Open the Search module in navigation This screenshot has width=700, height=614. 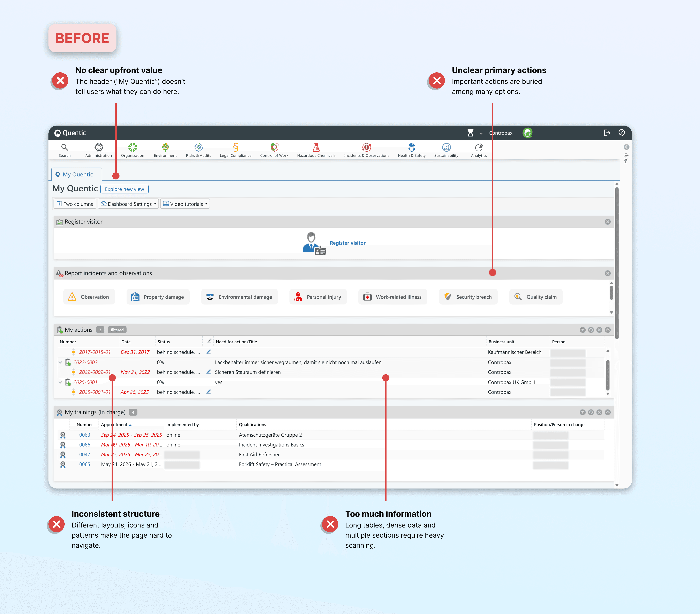click(x=64, y=150)
